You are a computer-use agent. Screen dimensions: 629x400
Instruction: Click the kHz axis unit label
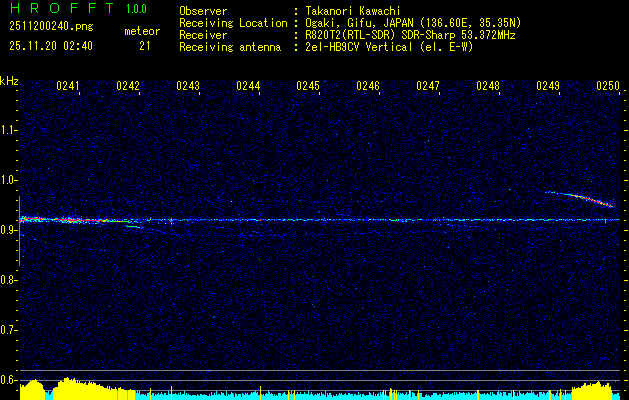(x=10, y=80)
